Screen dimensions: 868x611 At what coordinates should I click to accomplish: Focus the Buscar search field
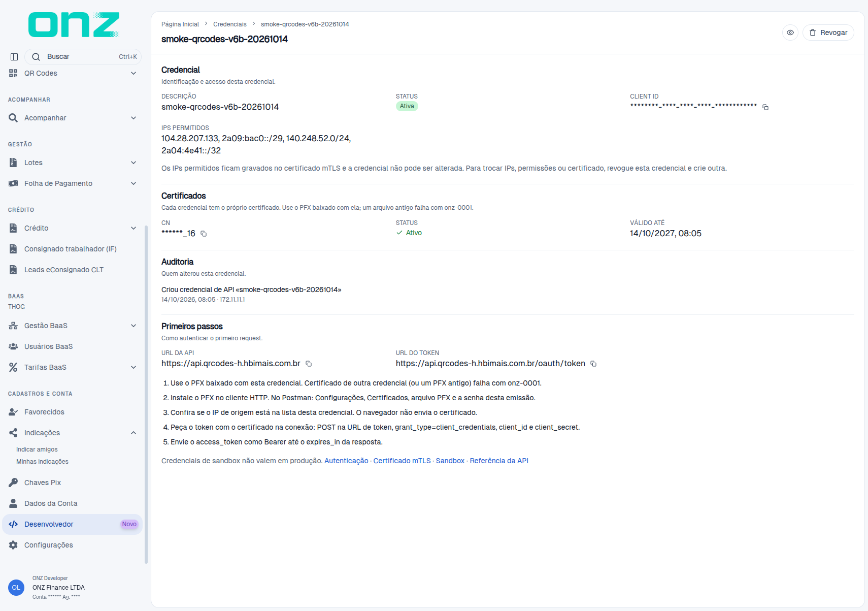(83, 57)
